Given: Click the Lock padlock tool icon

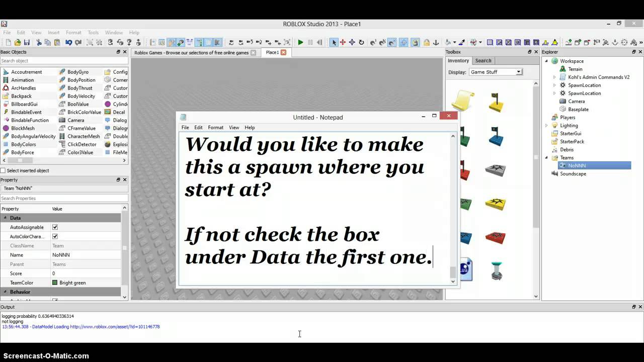Looking at the screenshot, I should point(427,42).
